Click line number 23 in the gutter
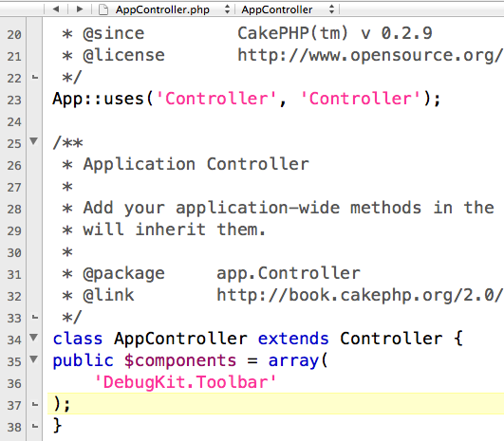The height and width of the screenshot is (441, 504). [14, 101]
